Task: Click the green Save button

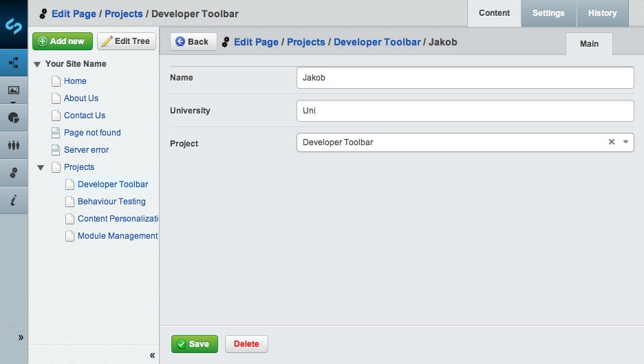Action: [x=194, y=344]
